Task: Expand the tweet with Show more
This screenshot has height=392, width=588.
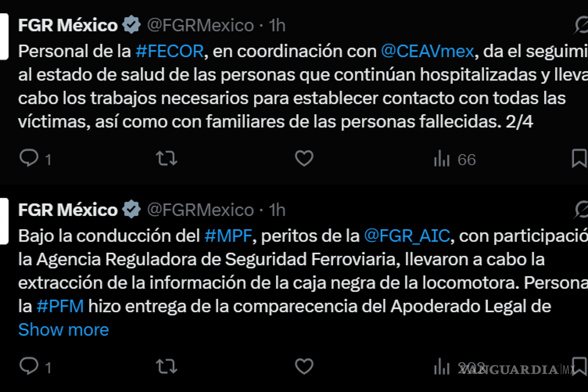Action: 64,330
